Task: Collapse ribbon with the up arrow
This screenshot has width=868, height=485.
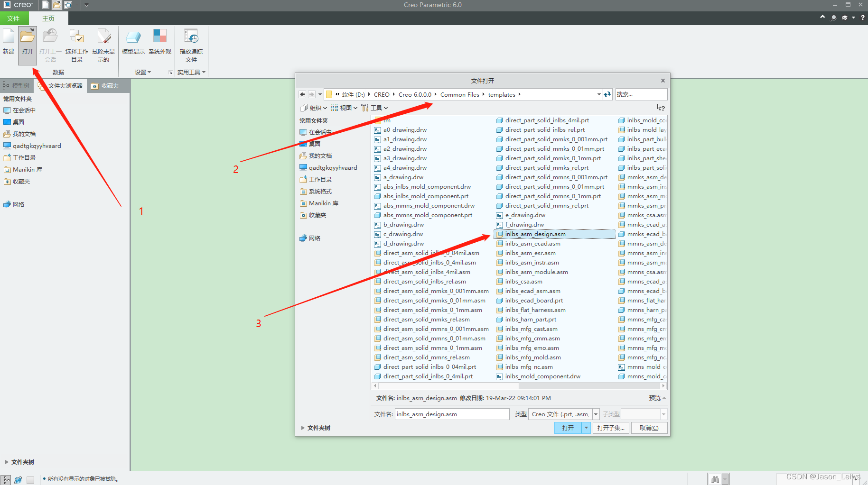Action: (x=822, y=17)
